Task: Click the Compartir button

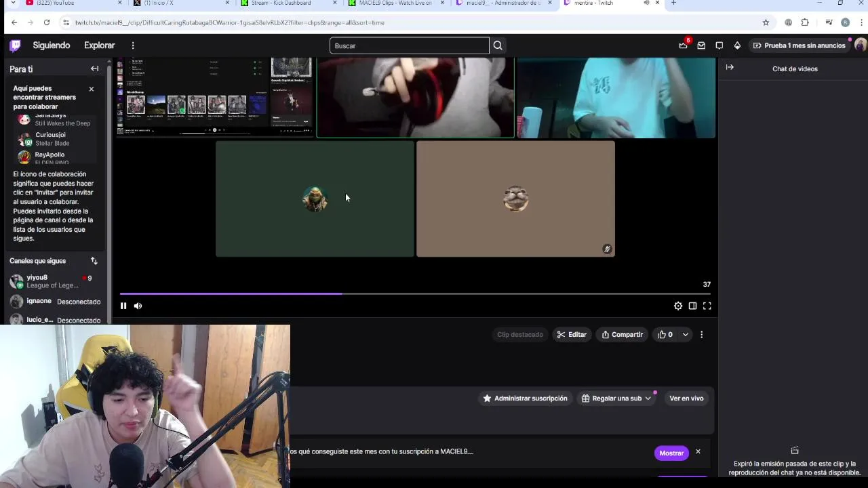Action: [622, 334]
